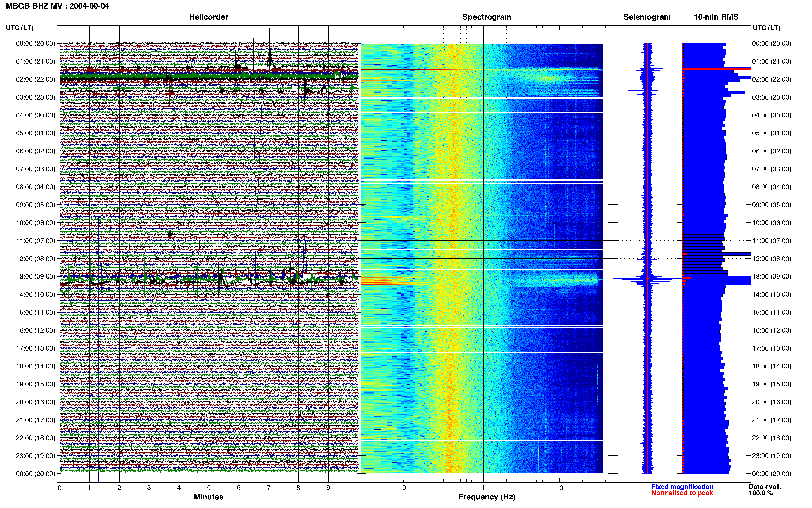Select the '10-min RMS' panel heading
Viewport: 812px width, 508px height.
(x=716, y=17)
